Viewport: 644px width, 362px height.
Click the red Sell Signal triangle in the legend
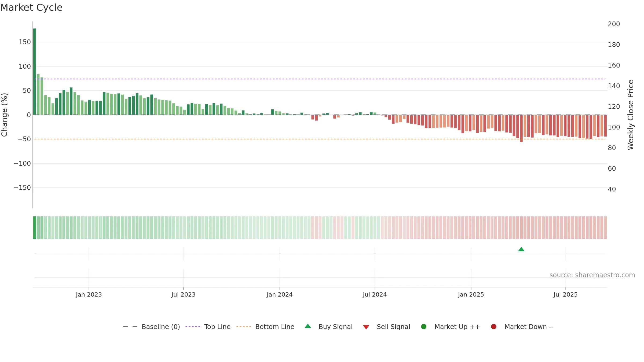pyautogui.click(x=366, y=327)
